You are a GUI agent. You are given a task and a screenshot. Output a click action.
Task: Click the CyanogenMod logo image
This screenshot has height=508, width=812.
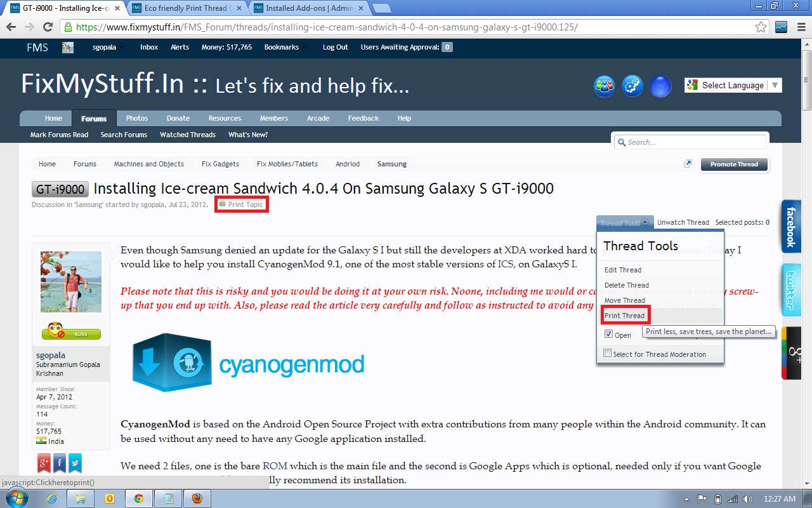click(248, 363)
